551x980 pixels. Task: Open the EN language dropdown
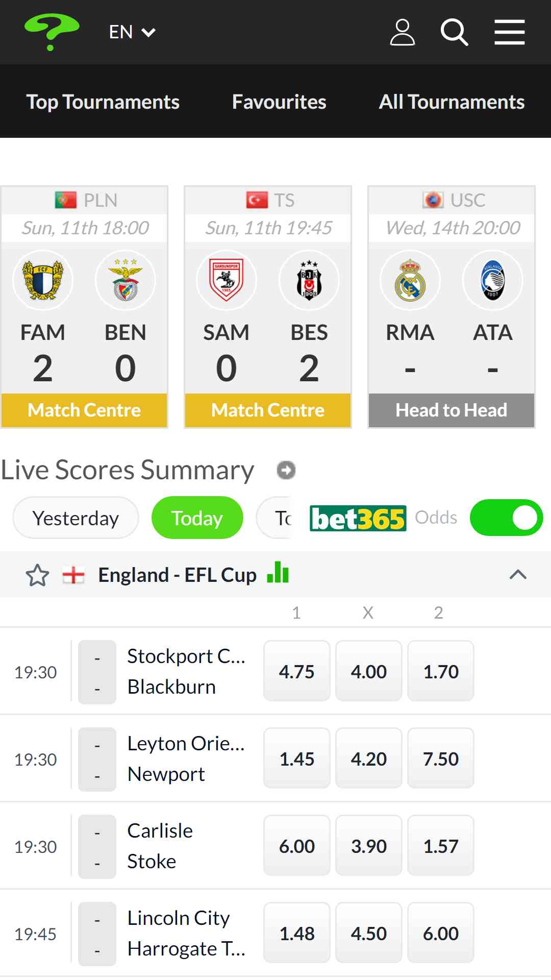132,32
